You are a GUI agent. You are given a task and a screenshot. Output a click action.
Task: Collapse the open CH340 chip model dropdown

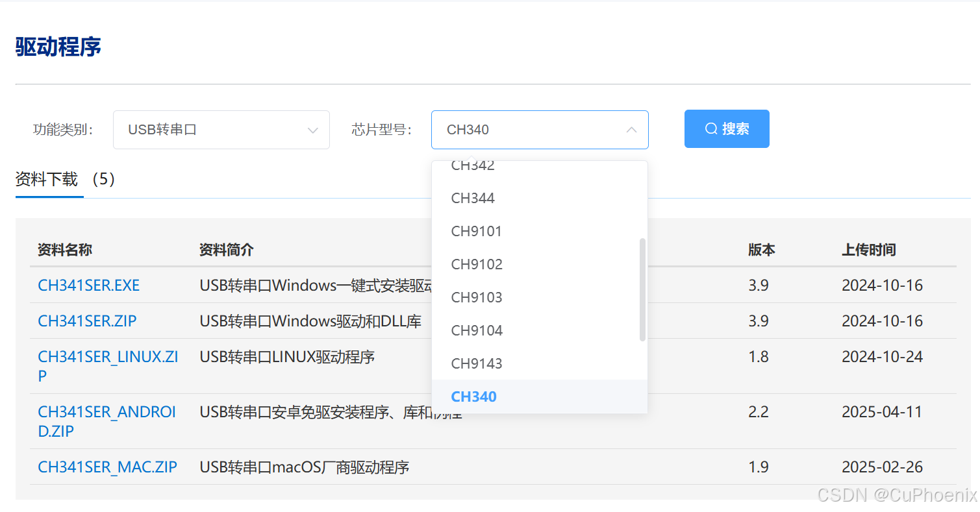[631, 130]
